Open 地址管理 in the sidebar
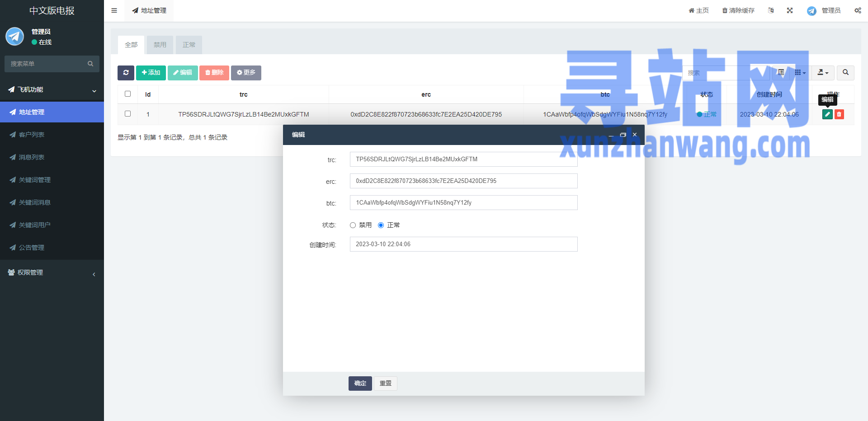This screenshot has width=868, height=421. [x=52, y=112]
